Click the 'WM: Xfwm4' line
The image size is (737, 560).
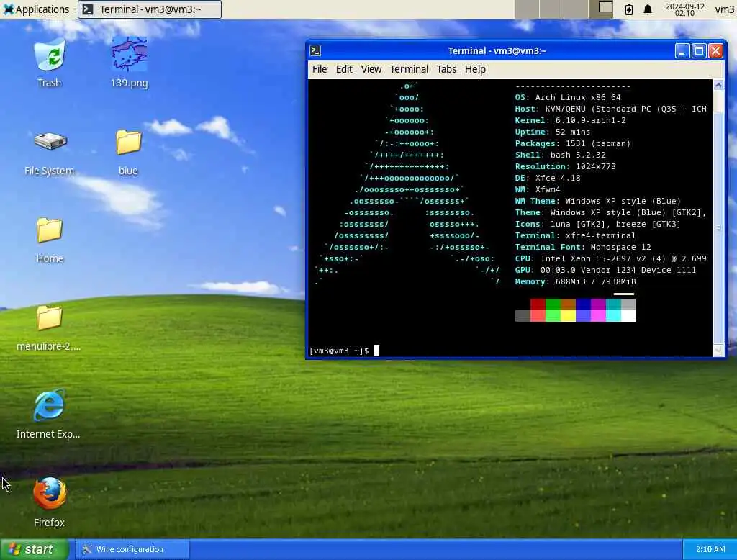click(538, 189)
